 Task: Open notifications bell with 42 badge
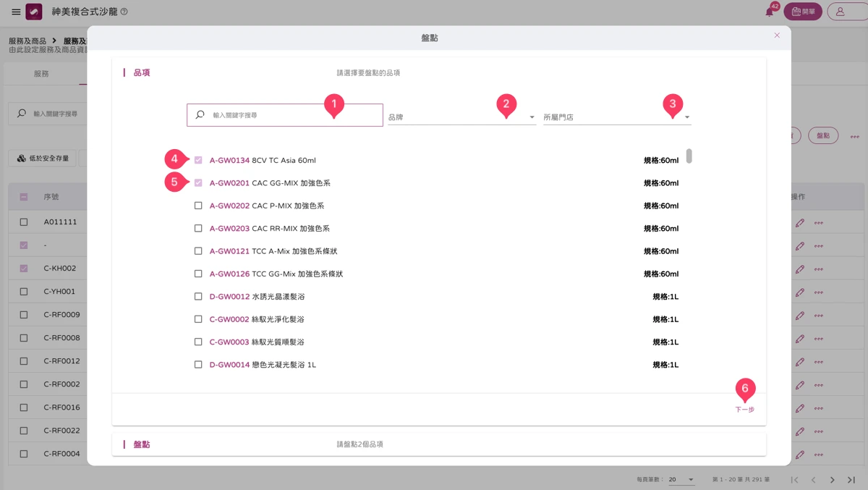[x=770, y=11]
